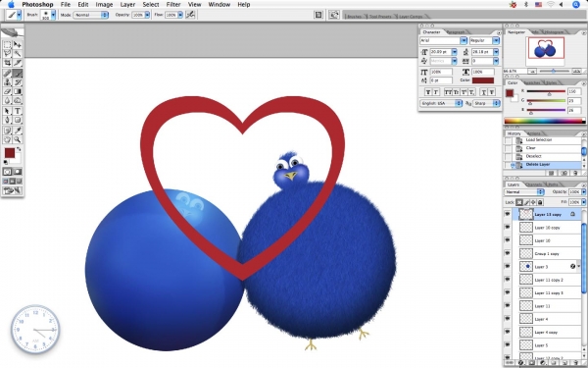Select the Gradient tool
This screenshot has width=588, height=368.
click(x=18, y=91)
